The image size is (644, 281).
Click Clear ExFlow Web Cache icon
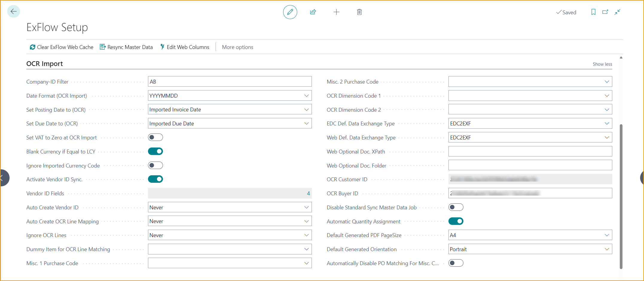pos(32,47)
